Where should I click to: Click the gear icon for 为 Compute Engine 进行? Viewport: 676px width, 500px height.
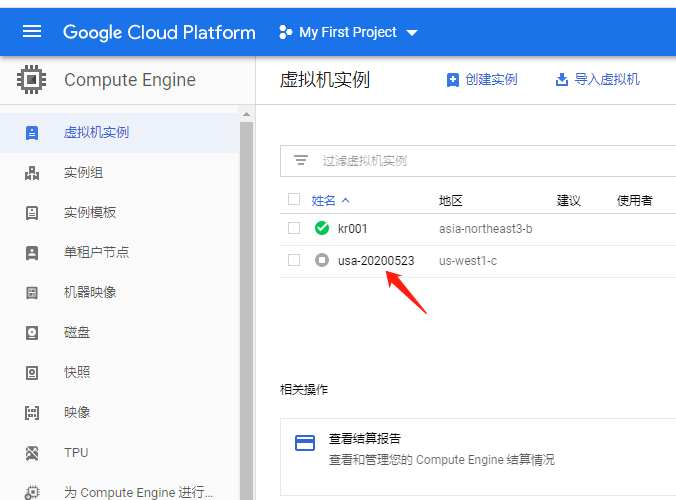coord(32,492)
